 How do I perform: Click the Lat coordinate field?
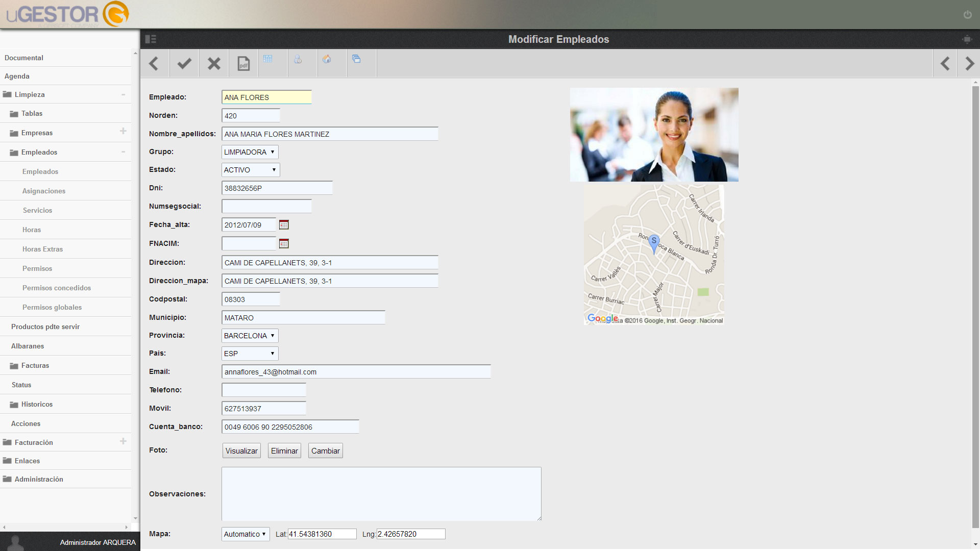point(322,534)
